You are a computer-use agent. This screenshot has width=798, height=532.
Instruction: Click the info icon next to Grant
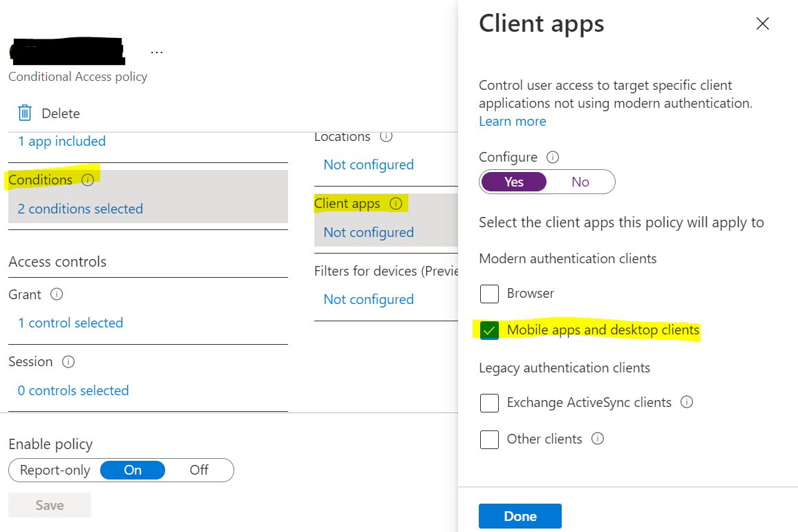[57, 294]
